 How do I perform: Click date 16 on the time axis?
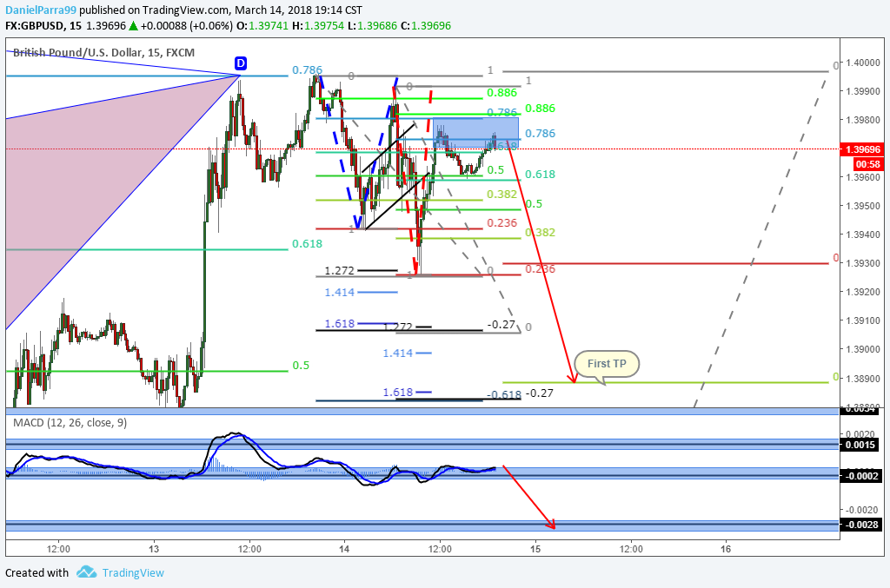pyautogui.click(x=726, y=548)
